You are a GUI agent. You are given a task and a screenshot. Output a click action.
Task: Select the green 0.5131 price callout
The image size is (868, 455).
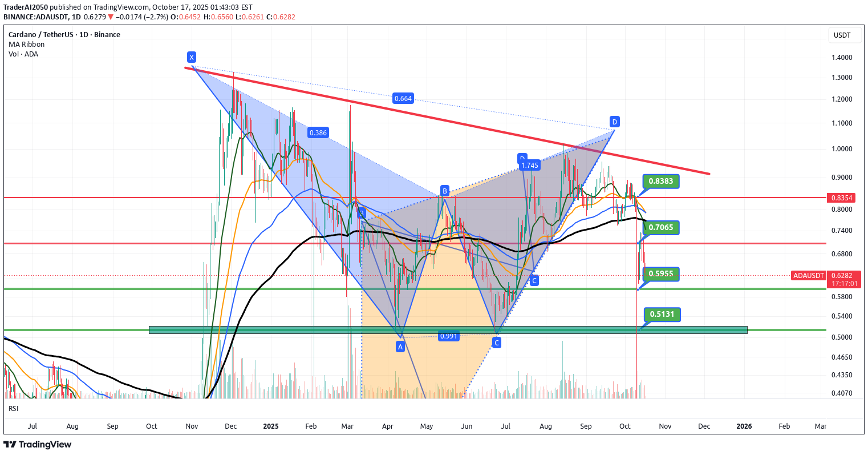tap(662, 314)
